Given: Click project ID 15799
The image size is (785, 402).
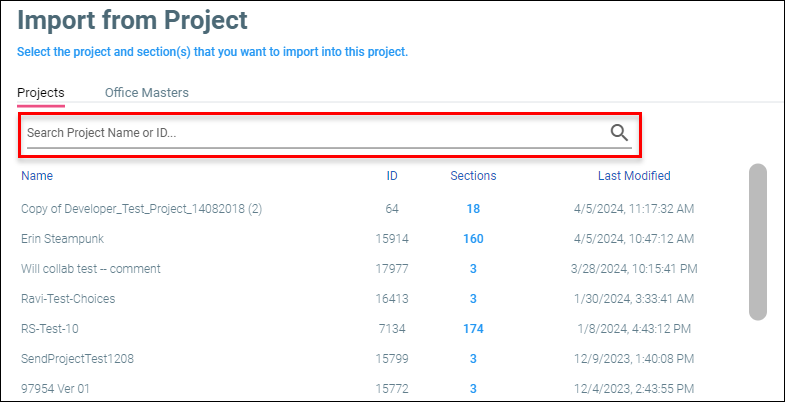Looking at the screenshot, I should pos(392,359).
